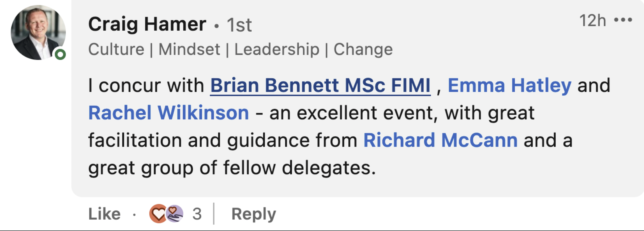Open Brian Bennett MSc FIMI's profile mention
This screenshot has width=644, height=231.
(320, 85)
